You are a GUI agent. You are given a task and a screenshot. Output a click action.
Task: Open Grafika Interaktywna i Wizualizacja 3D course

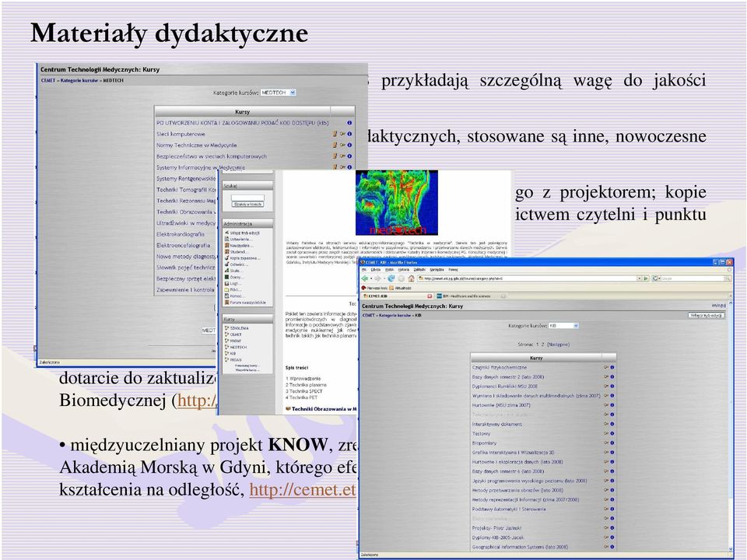pyautogui.click(x=513, y=453)
